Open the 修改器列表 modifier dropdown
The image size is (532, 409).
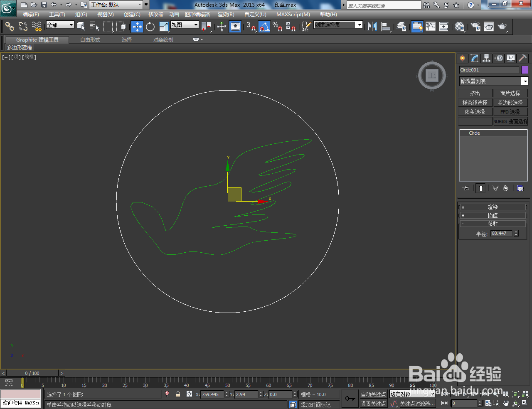click(493, 81)
